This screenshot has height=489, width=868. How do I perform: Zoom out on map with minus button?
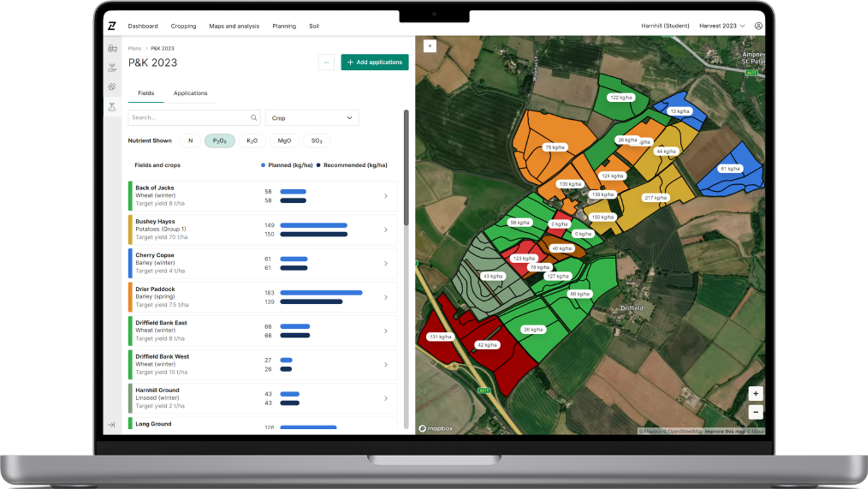pos(755,411)
